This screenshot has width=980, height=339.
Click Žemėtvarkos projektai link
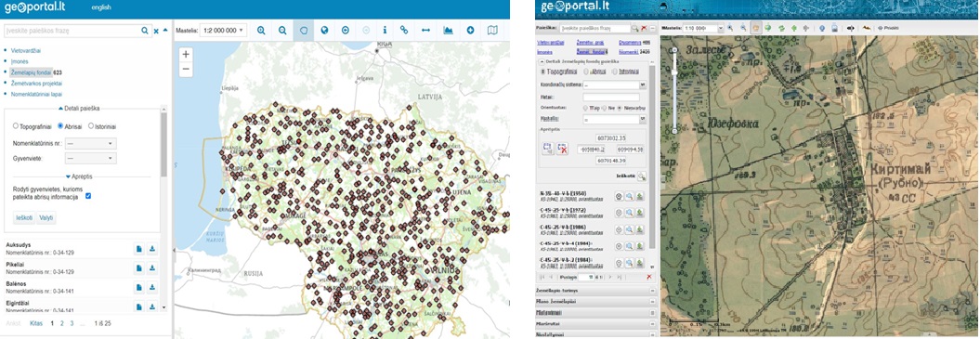tap(36, 83)
